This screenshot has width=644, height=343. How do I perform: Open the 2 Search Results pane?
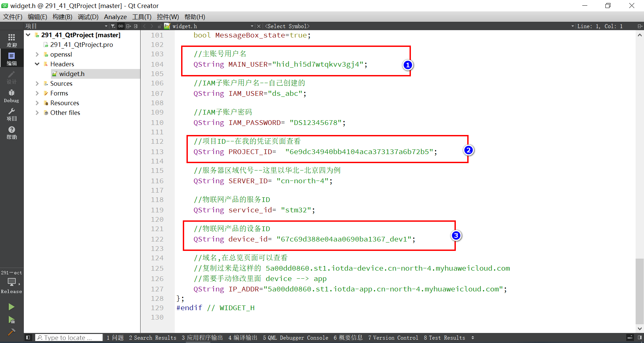click(153, 338)
